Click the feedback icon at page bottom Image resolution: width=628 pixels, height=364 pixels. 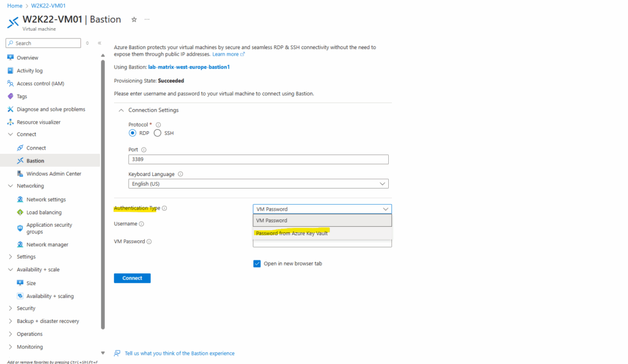[117, 353]
